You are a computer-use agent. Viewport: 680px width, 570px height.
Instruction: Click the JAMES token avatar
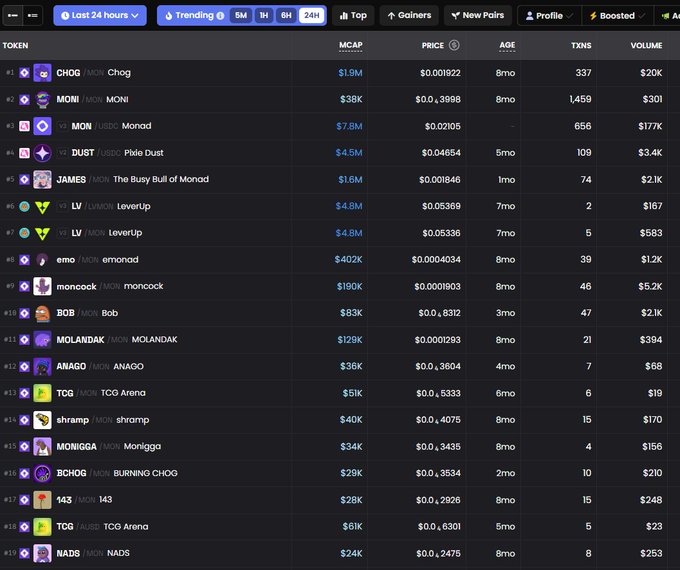click(42, 180)
